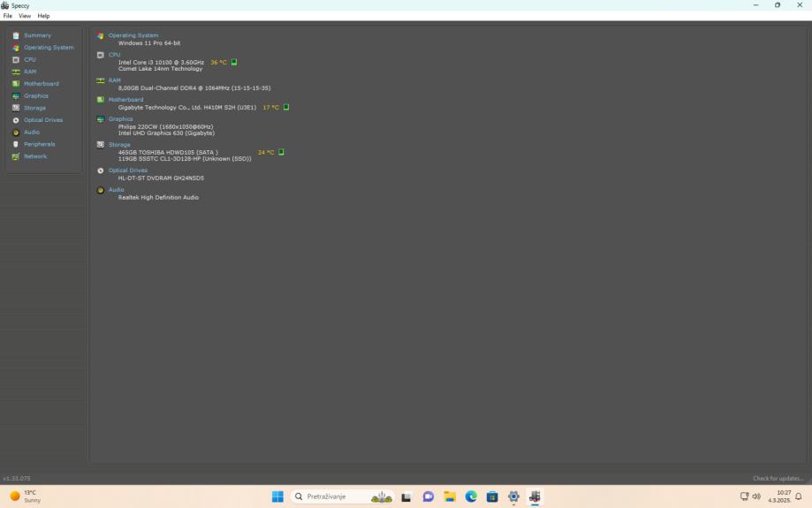Viewport: 812px width, 508px height.
Task: Open Optical Drives in the sidebar
Action: 43,119
